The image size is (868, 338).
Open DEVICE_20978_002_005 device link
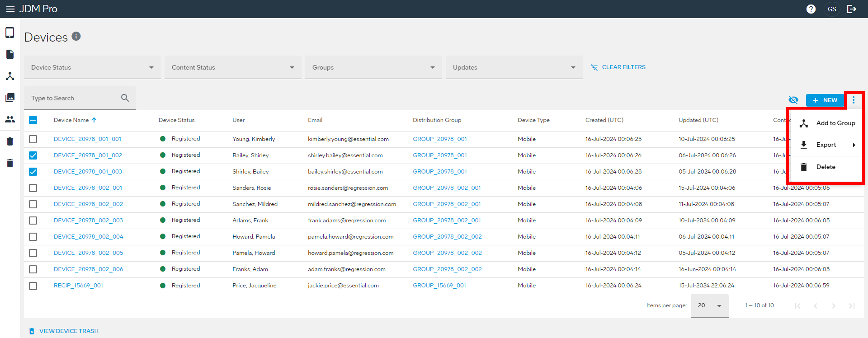[88, 253]
